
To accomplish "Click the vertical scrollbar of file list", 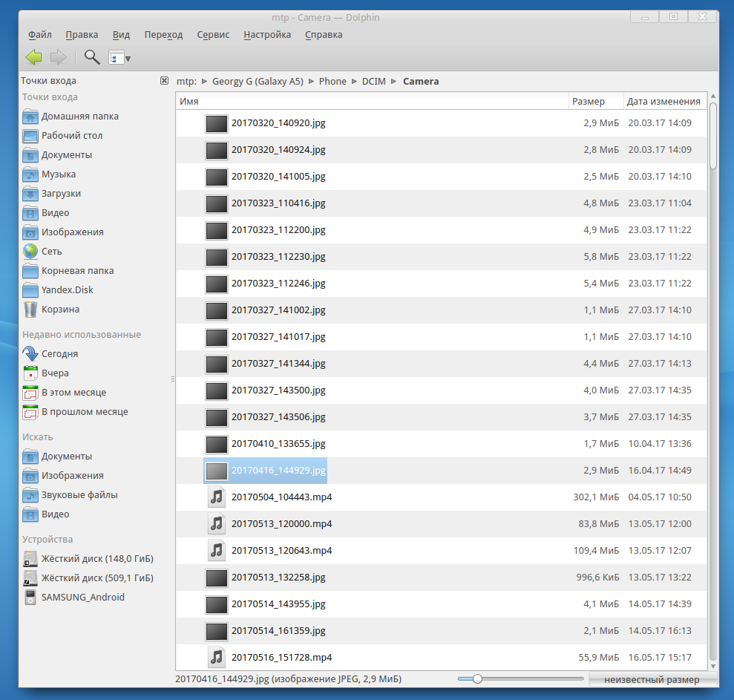I will [713, 136].
